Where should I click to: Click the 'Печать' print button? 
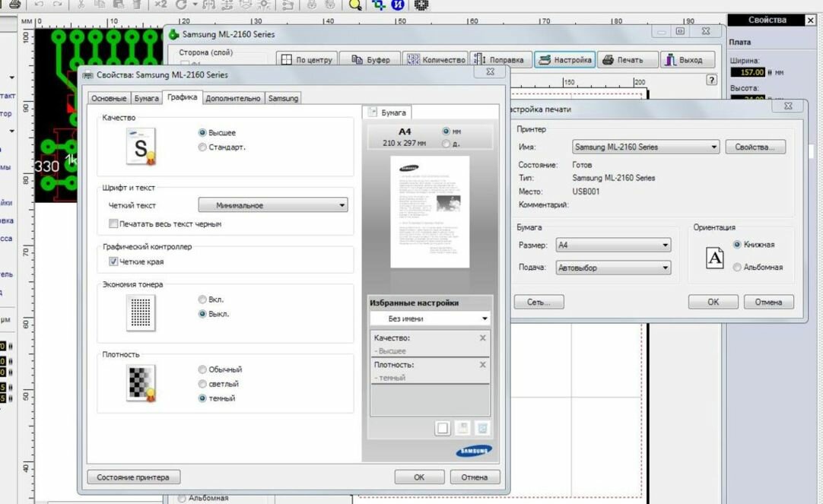(628, 60)
